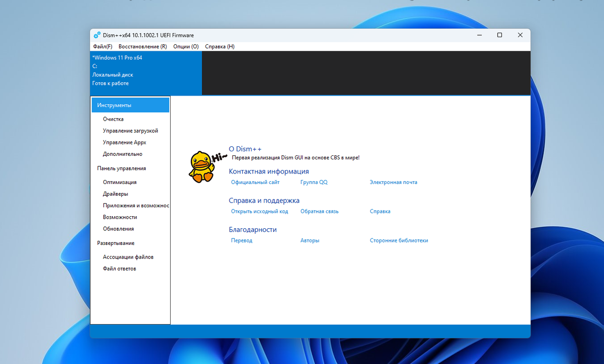Click the Готов к работе status text
The height and width of the screenshot is (364, 604).
pos(111,83)
